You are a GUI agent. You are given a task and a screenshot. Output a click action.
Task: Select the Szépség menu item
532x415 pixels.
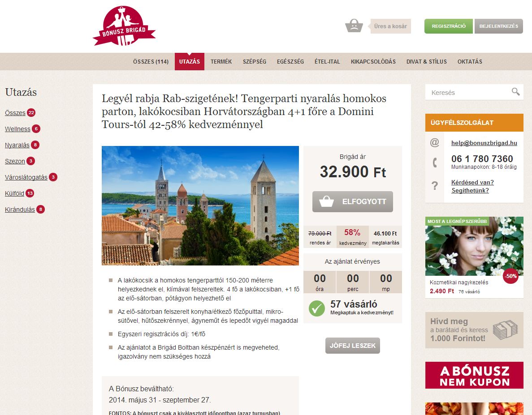255,62
